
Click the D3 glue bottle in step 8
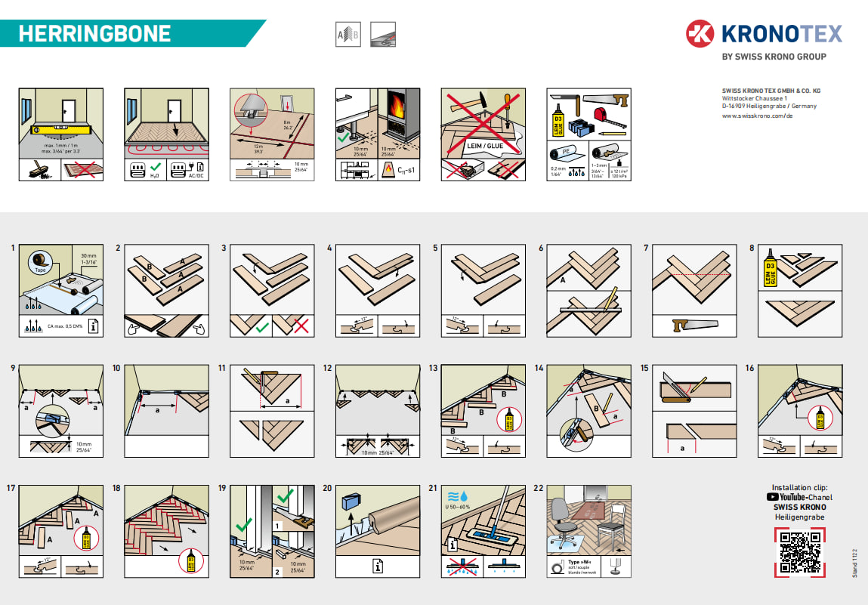coord(770,268)
